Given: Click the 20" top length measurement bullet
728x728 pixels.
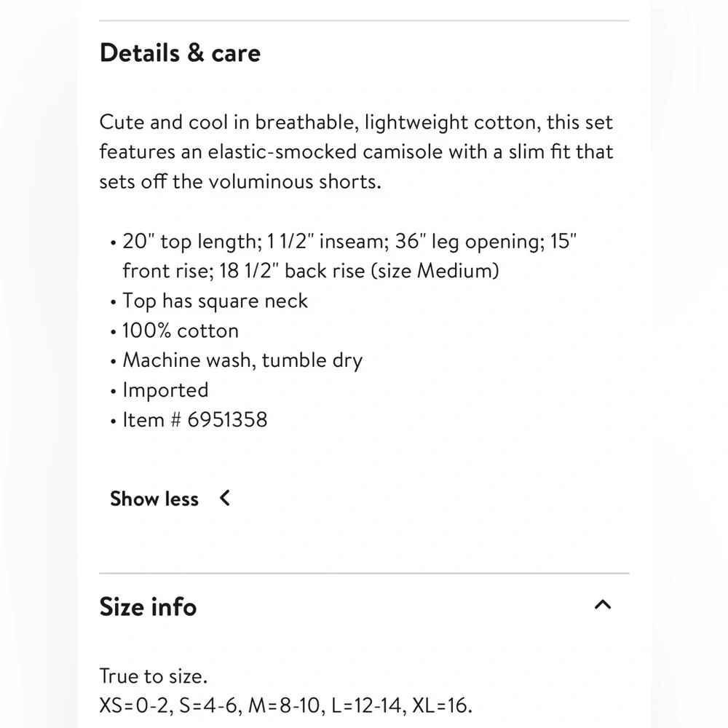Looking at the screenshot, I should point(349,242).
